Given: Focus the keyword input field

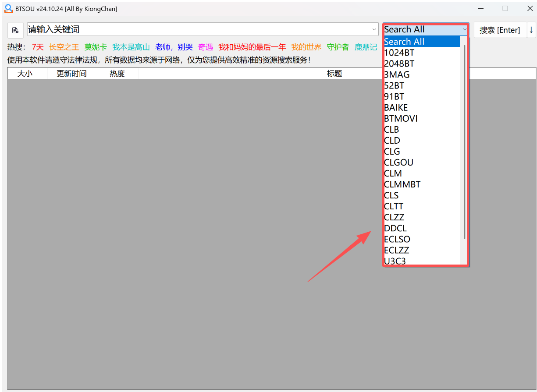Looking at the screenshot, I should click(197, 29).
